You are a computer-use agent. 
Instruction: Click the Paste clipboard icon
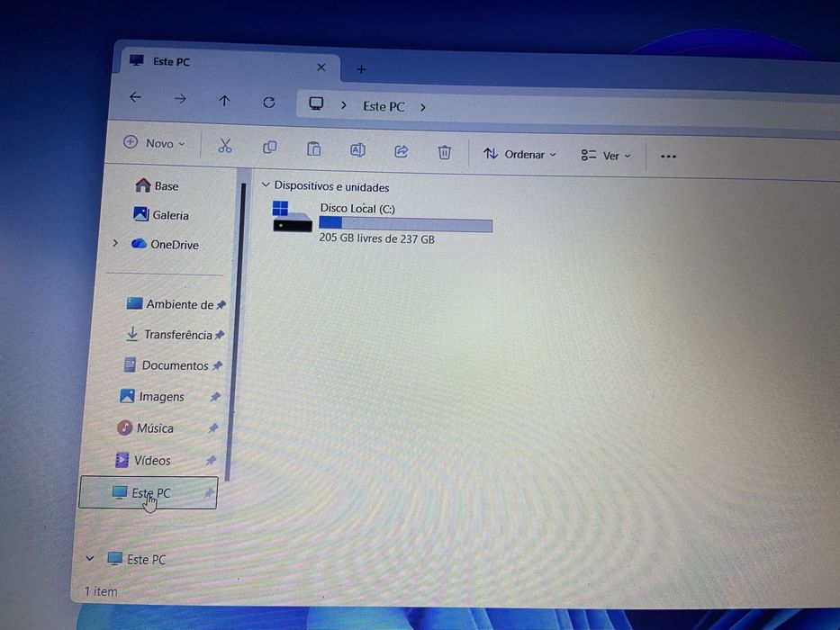[x=313, y=148]
